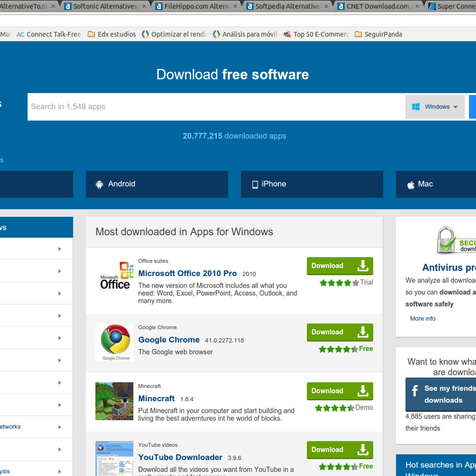Open Análisis para móvil bookmark
This screenshot has width=476, height=476.
point(245,34)
